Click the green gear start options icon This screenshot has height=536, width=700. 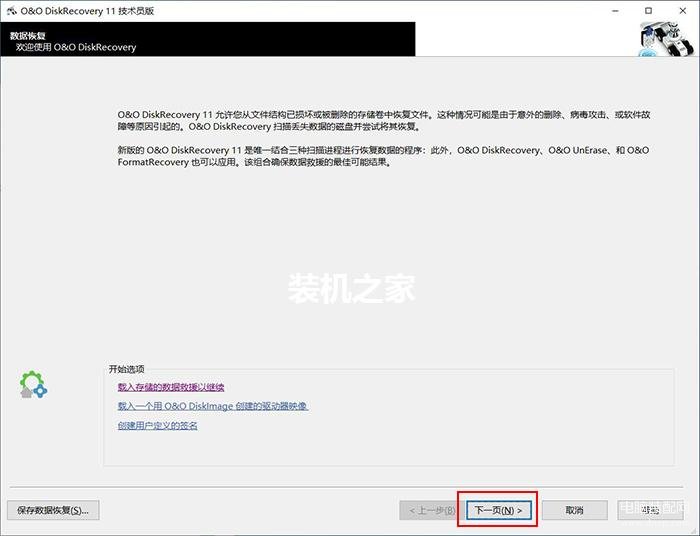pos(33,384)
